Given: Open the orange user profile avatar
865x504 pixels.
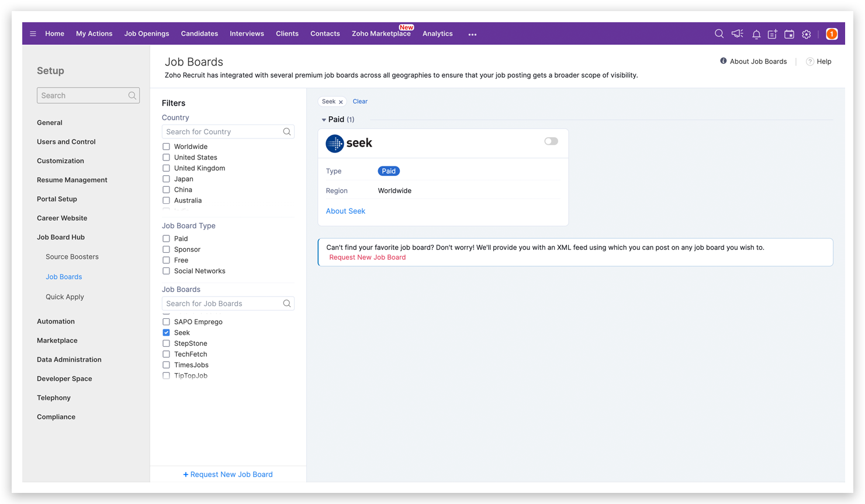Looking at the screenshot, I should [x=832, y=34].
